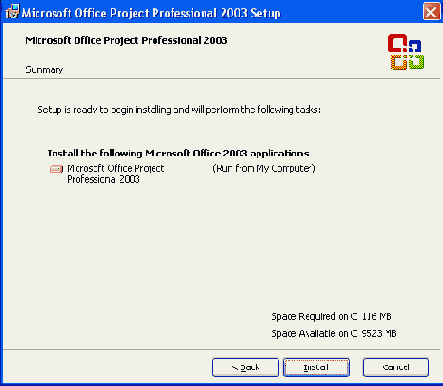The width and height of the screenshot is (443, 386).
Task: Select the drive icon beside Project Professional
Action: point(56,169)
